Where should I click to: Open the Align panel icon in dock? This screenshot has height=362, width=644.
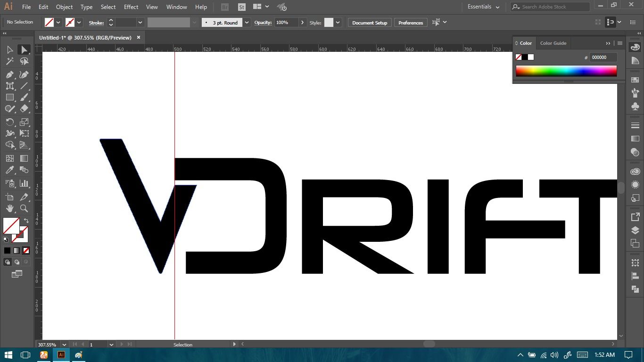635,277
